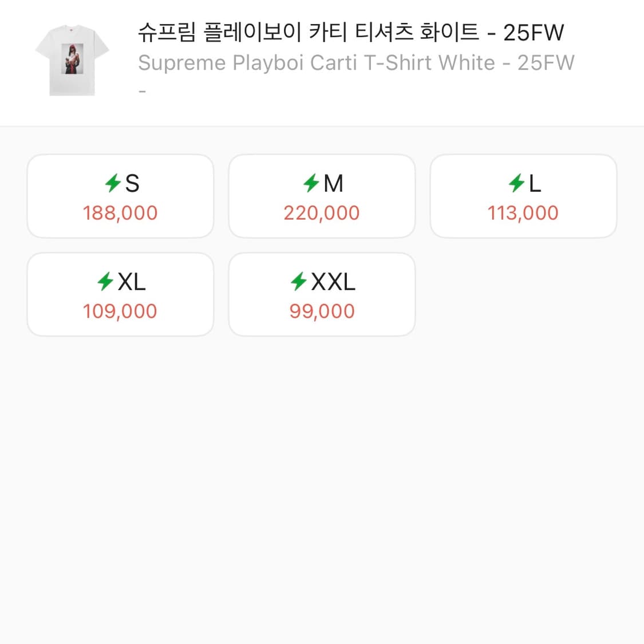The height and width of the screenshot is (644, 644).
Task: Click the Playboi Carti photo graphic on the shirt
Action: (x=72, y=58)
